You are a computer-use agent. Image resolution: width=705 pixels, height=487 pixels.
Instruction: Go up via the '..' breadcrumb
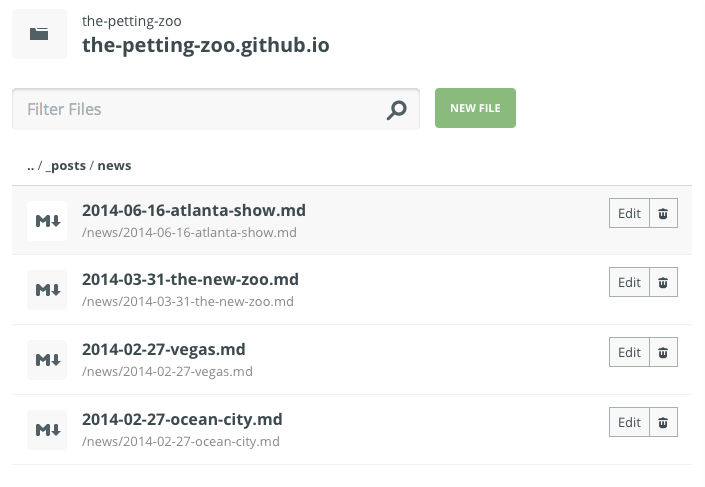coord(31,166)
